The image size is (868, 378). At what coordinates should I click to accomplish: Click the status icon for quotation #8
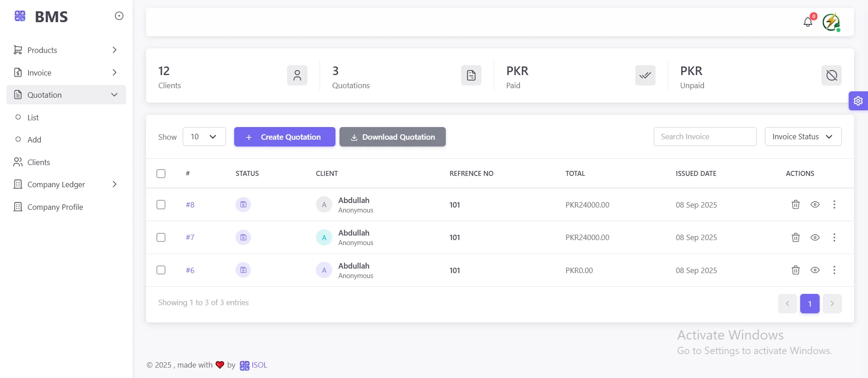click(243, 204)
